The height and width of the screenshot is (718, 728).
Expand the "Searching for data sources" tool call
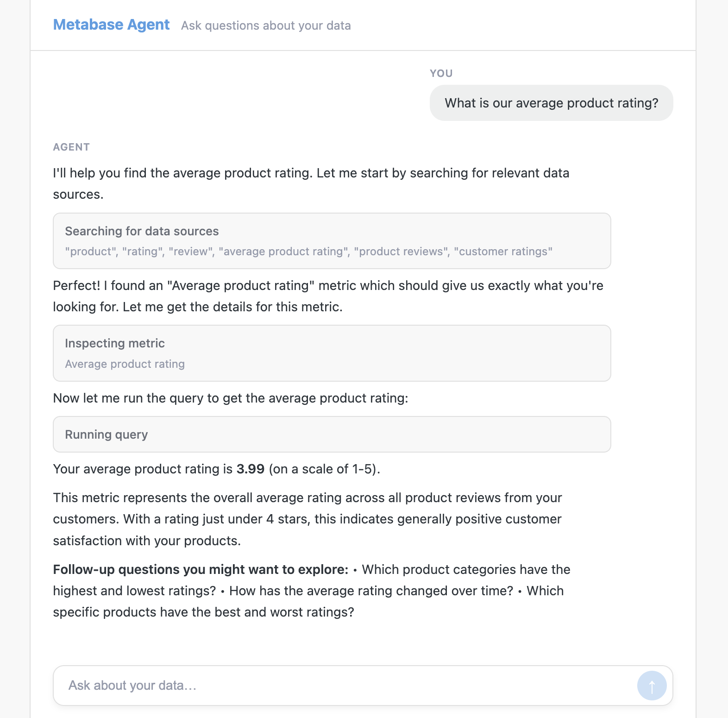[x=332, y=241]
